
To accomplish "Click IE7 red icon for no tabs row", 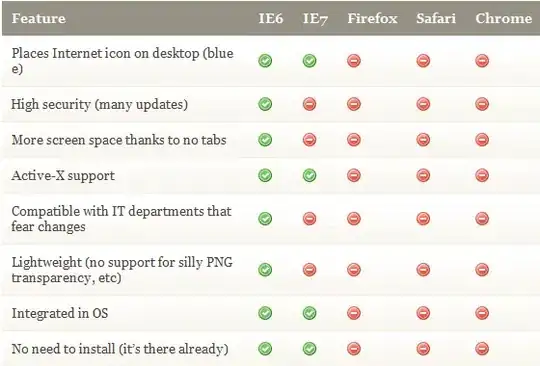I will tap(310, 140).
